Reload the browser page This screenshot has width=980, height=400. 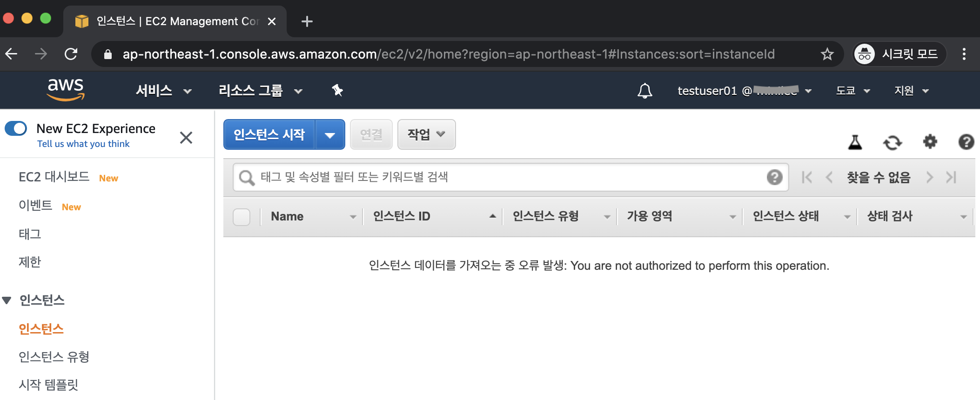point(71,54)
